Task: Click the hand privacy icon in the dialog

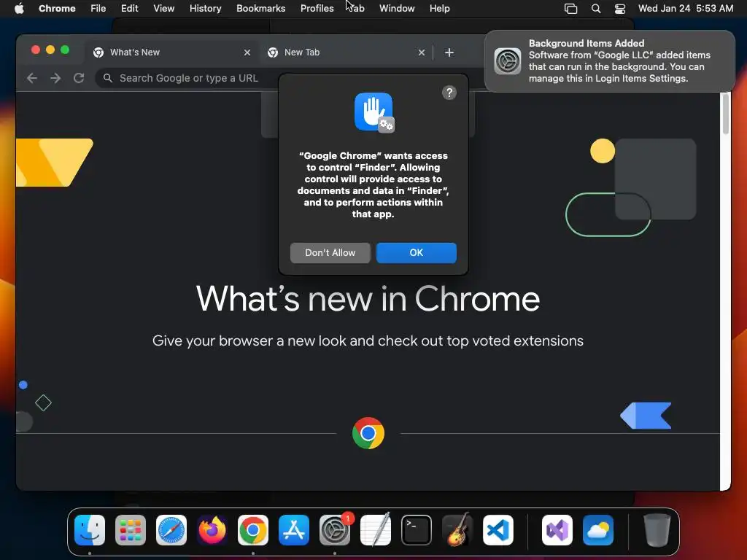Action: click(x=374, y=112)
